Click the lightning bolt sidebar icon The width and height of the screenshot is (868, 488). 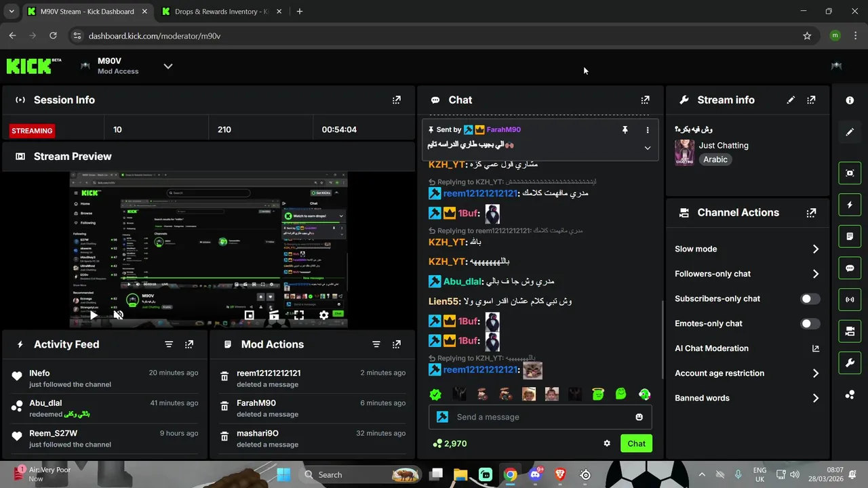[850, 205]
